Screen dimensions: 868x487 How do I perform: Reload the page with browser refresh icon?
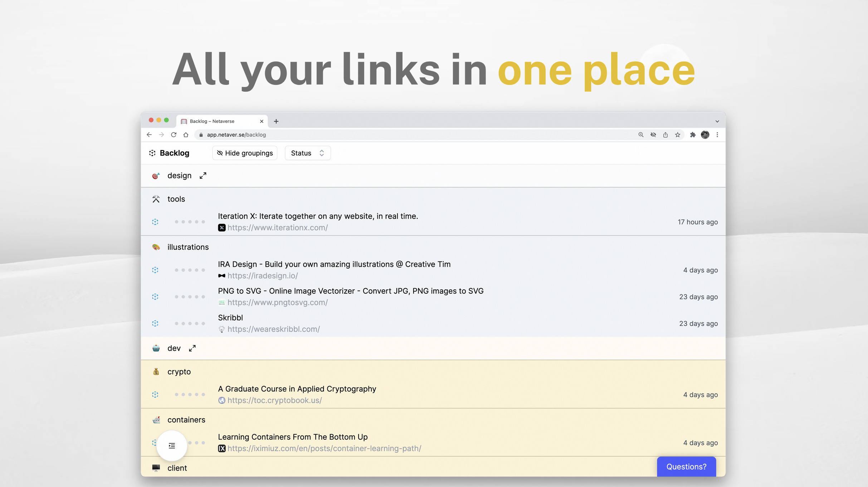[174, 135]
